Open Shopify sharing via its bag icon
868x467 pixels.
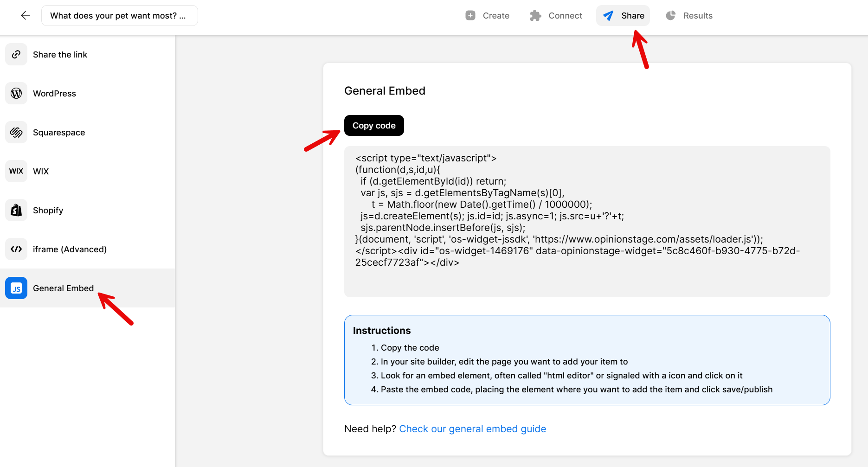pyautogui.click(x=16, y=210)
